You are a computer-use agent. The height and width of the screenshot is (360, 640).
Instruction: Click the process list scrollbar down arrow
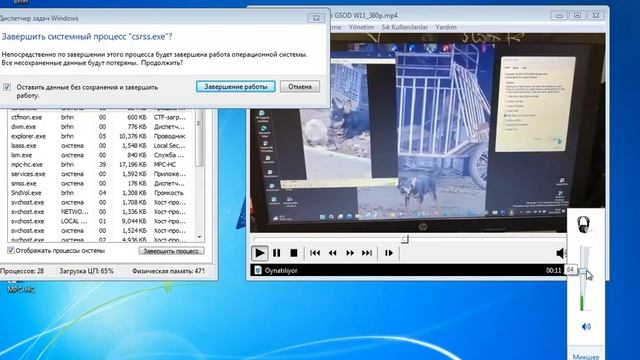point(199,237)
